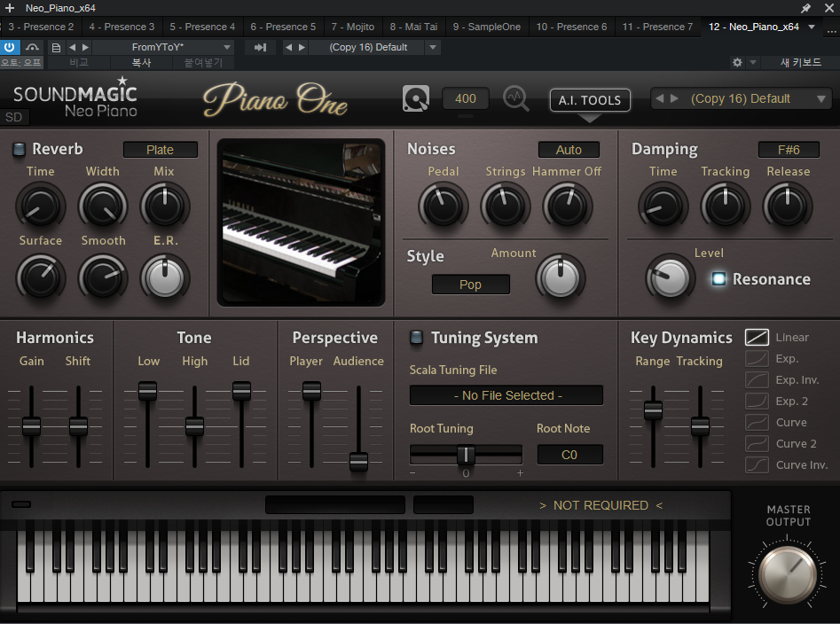Open the speaker audio settings icon
840x624 pixels.
pyautogui.click(x=416, y=98)
